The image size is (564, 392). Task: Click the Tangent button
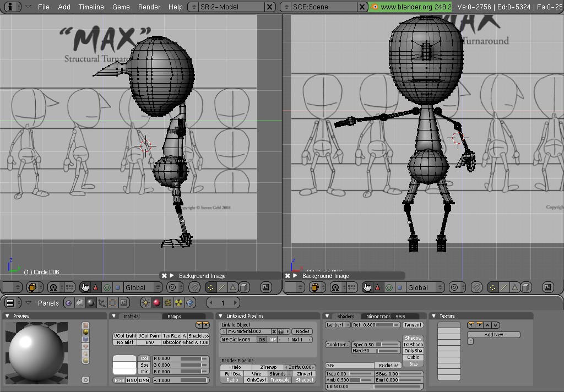(413, 325)
